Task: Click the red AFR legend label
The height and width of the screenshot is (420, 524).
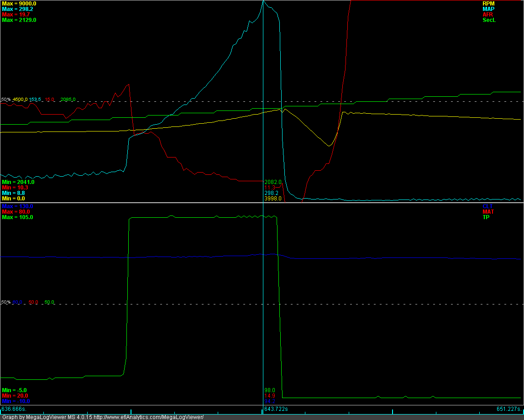Action: [488, 14]
